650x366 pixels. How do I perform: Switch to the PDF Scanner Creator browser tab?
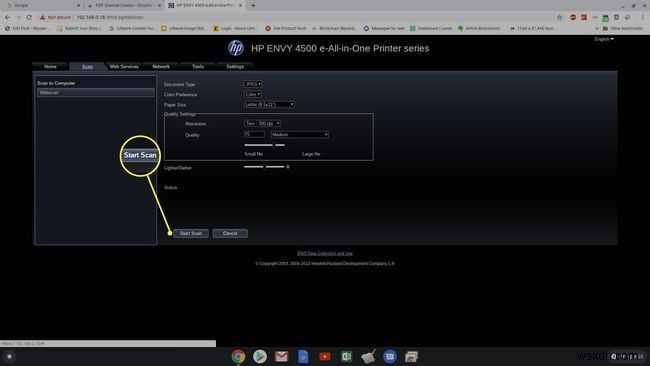coord(123,5)
